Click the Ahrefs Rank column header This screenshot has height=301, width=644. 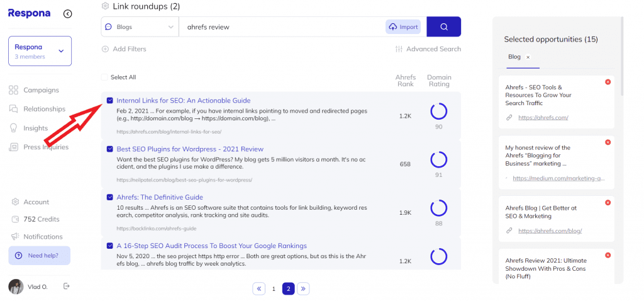(406, 81)
